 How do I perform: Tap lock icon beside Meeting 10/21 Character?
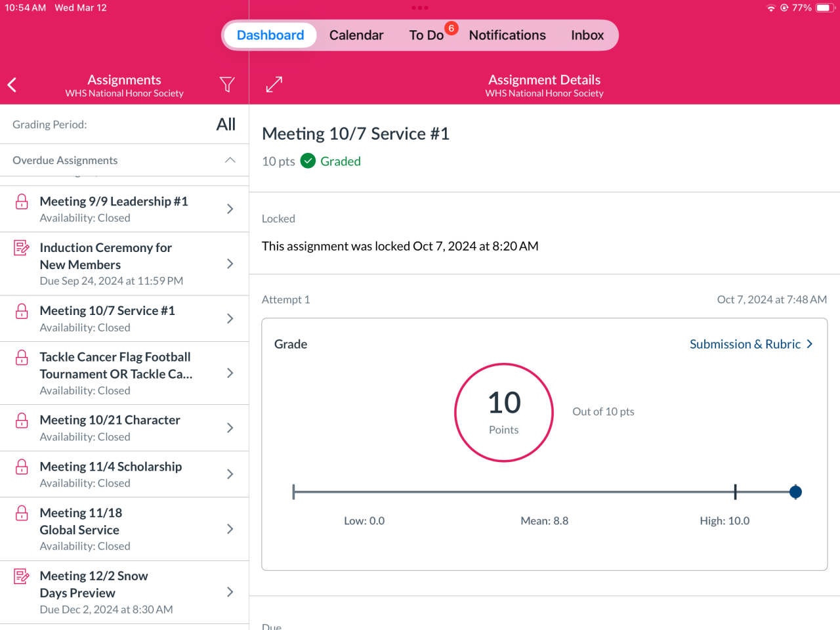(22, 420)
